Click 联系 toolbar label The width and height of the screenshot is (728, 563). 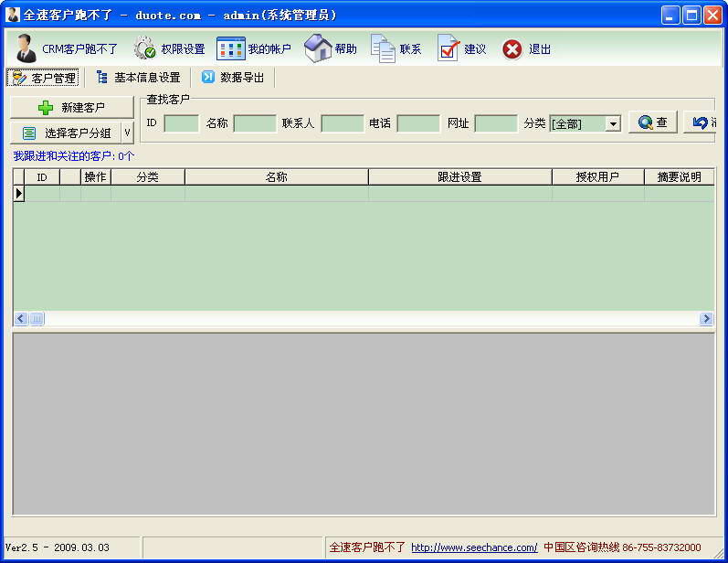(x=410, y=49)
